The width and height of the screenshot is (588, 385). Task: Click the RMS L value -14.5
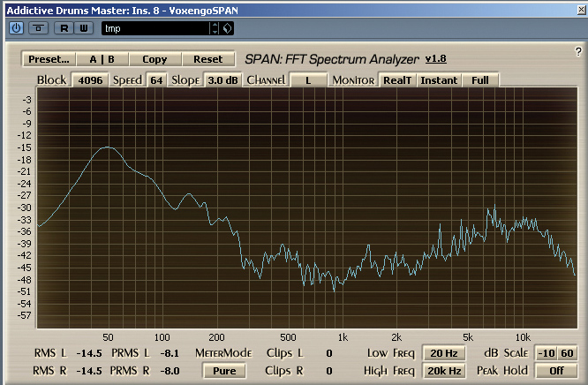point(89,353)
